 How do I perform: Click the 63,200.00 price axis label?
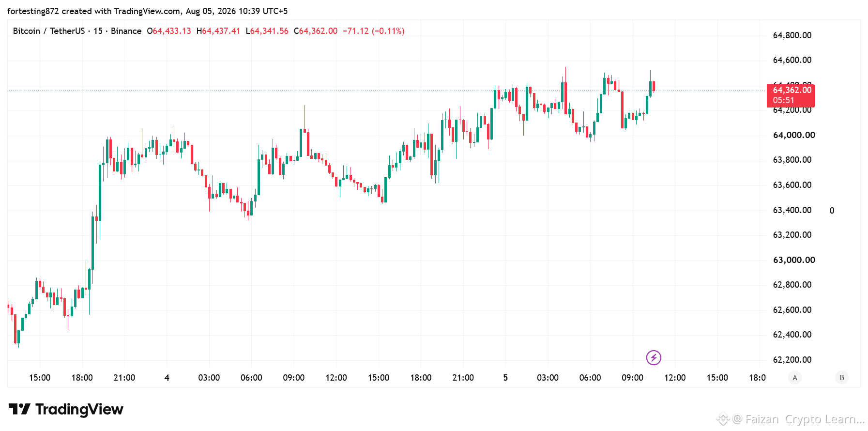click(x=792, y=235)
